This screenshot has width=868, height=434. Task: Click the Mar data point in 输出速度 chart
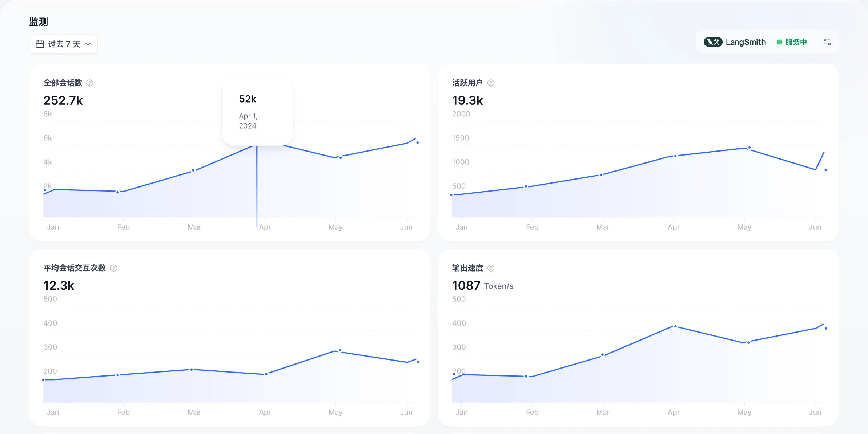click(x=603, y=355)
